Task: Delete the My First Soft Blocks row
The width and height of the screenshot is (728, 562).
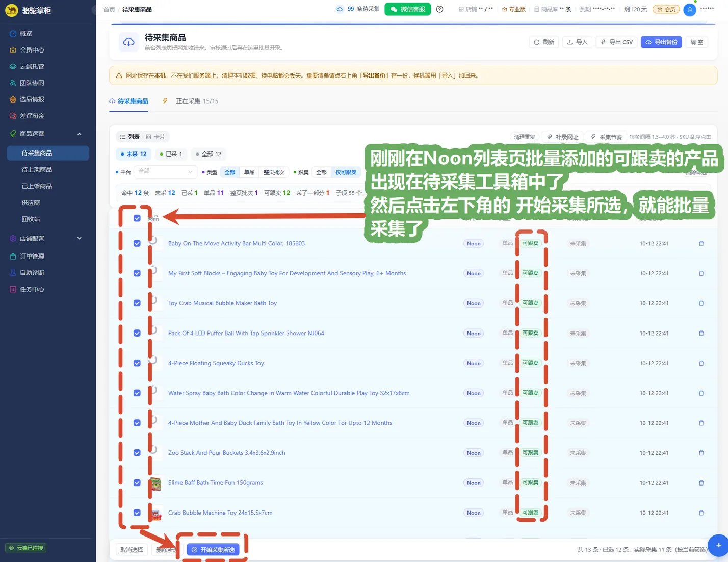Action: click(701, 274)
